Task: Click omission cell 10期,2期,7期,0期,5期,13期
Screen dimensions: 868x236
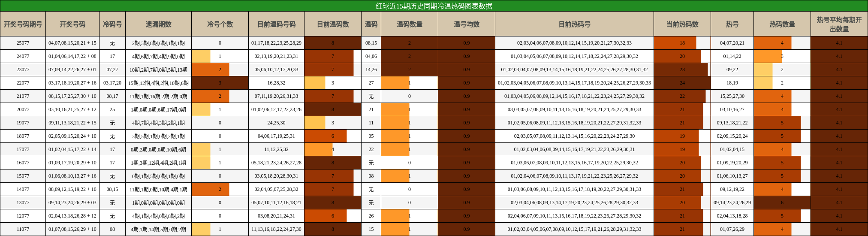Action: pyautogui.click(x=158, y=70)
